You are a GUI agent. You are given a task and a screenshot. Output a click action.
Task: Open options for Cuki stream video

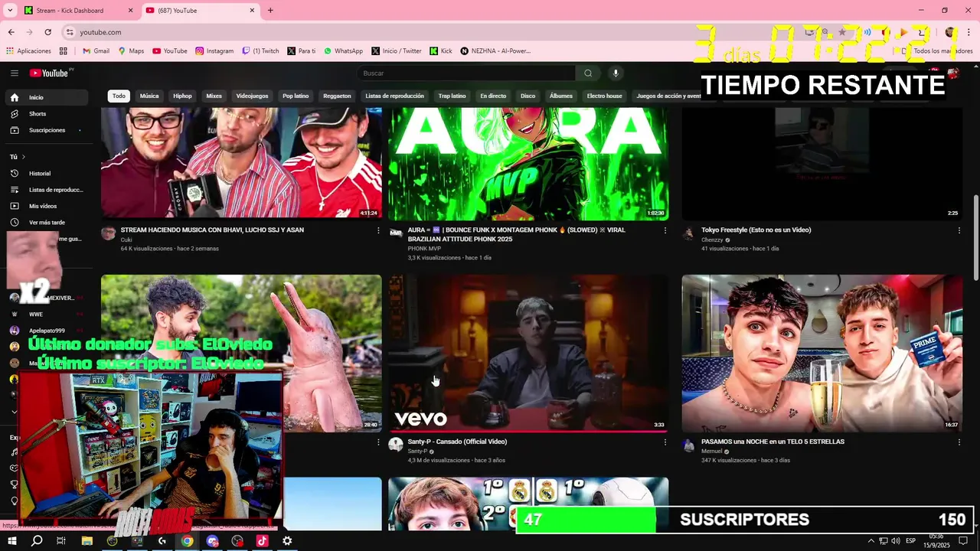(x=377, y=230)
